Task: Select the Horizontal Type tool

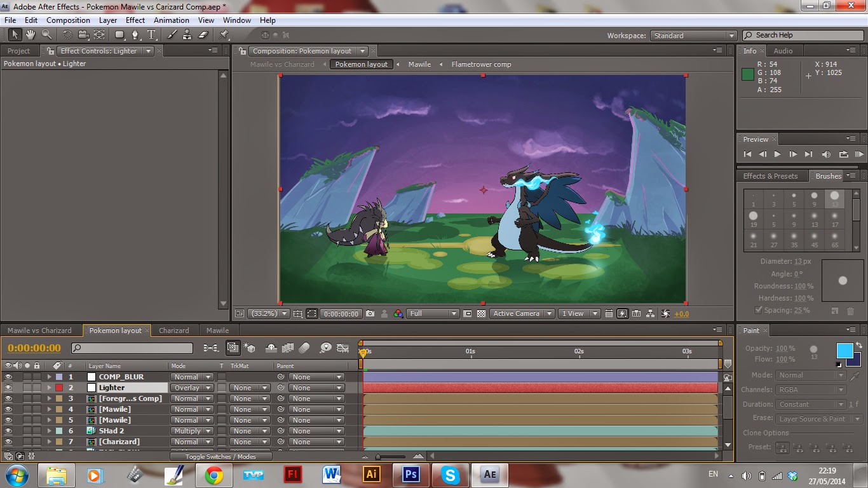Action: click(x=151, y=35)
